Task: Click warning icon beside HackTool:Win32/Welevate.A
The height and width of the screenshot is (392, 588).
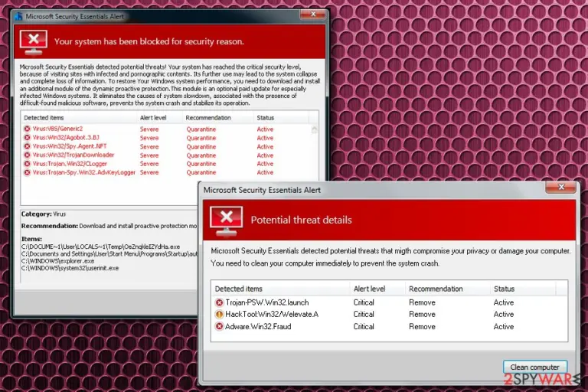Action: click(219, 315)
